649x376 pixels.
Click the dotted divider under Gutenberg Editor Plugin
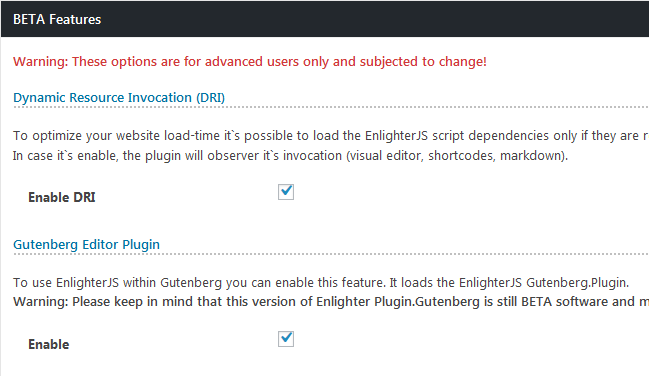[x=331, y=254]
